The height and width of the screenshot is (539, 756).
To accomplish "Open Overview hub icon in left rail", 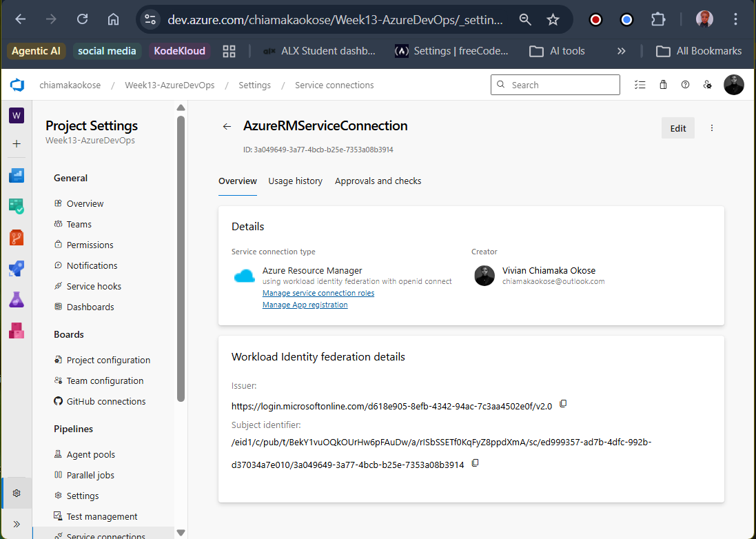I will click(17, 175).
